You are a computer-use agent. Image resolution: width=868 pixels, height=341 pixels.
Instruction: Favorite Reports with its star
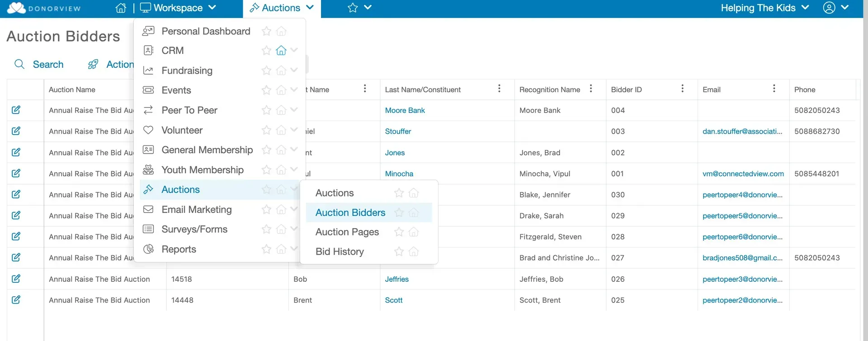[267, 249]
